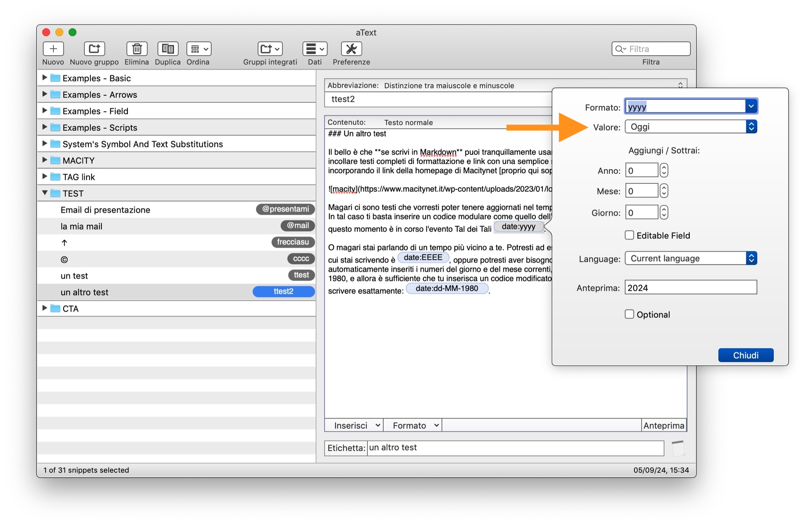Open Preferenze wrench icon
Image resolution: width=812 pixels, height=526 pixels.
point(351,49)
